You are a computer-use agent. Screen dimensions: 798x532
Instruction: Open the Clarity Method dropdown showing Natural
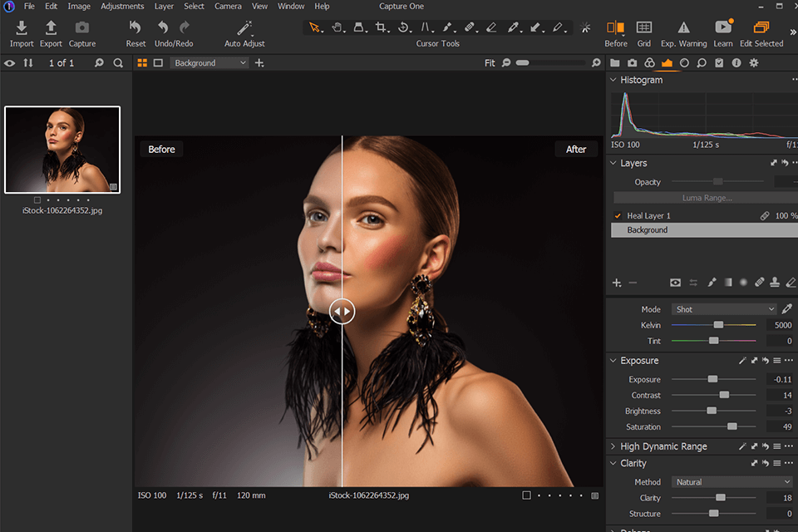[731, 481]
